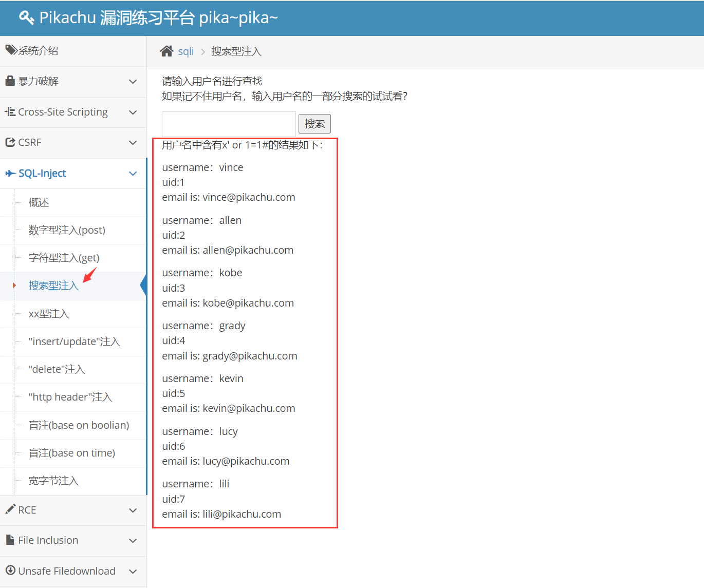Click the home icon in the breadcrumb

pyautogui.click(x=166, y=51)
